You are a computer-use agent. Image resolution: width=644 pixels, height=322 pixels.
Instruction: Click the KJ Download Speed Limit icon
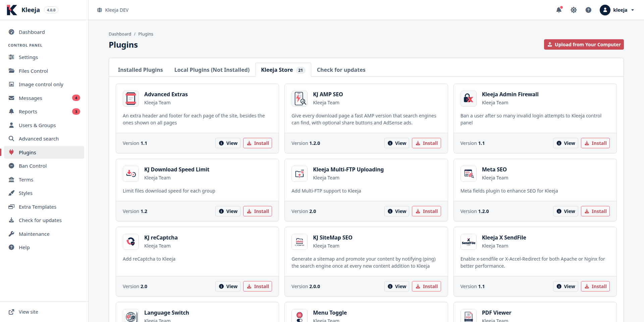pos(131,174)
